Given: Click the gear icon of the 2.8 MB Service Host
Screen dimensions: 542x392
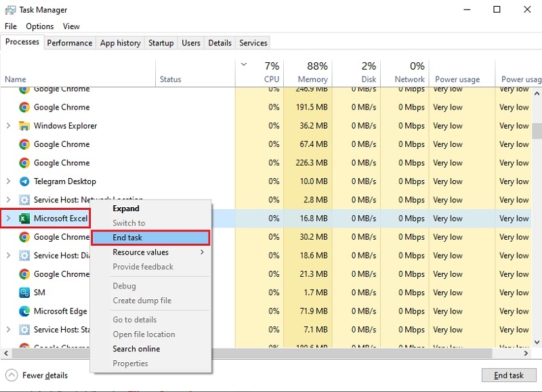Looking at the screenshot, I should pyautogui.click(x=24, y=200).
